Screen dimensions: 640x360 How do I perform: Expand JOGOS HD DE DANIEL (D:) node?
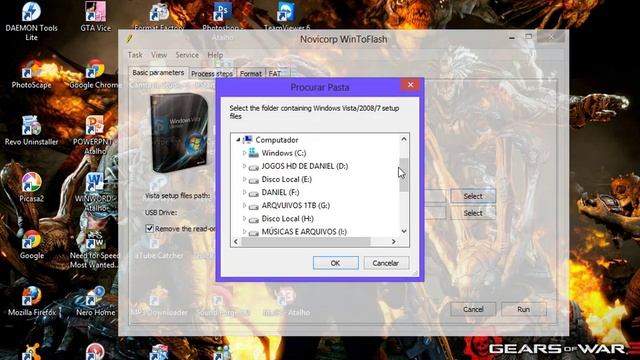244,166
